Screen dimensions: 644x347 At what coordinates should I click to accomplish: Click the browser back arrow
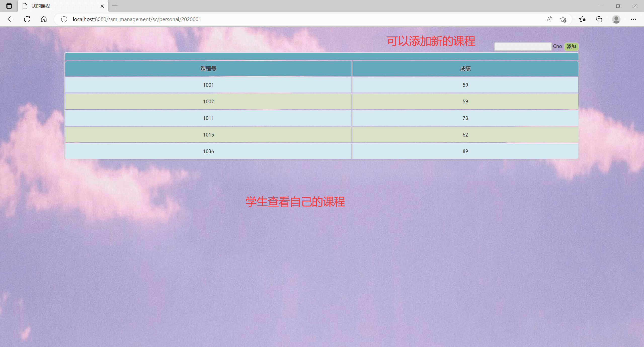tap(10, 19)
